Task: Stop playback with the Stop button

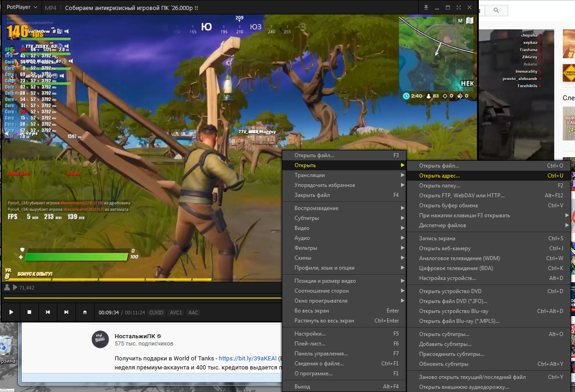Action: click(29, 312)
